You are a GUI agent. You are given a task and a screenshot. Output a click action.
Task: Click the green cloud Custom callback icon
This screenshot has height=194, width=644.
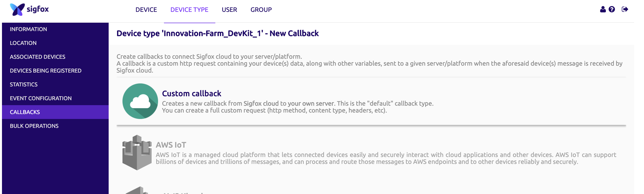coord(140,101)
